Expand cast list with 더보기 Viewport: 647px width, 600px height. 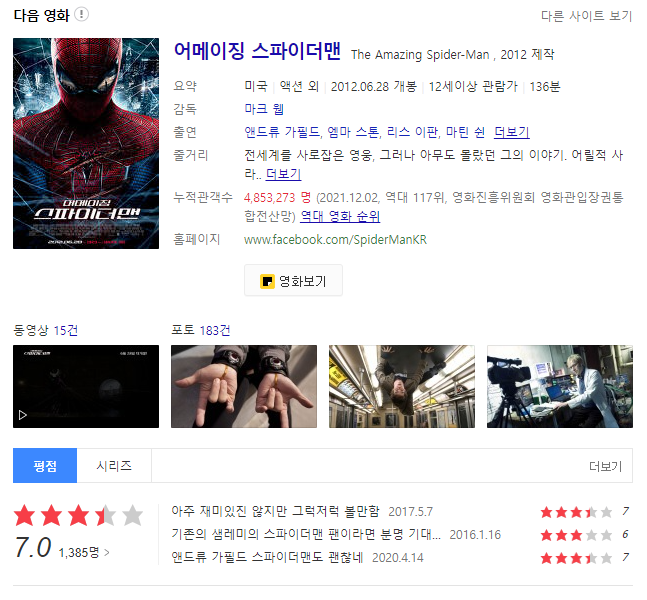[512, 132]
